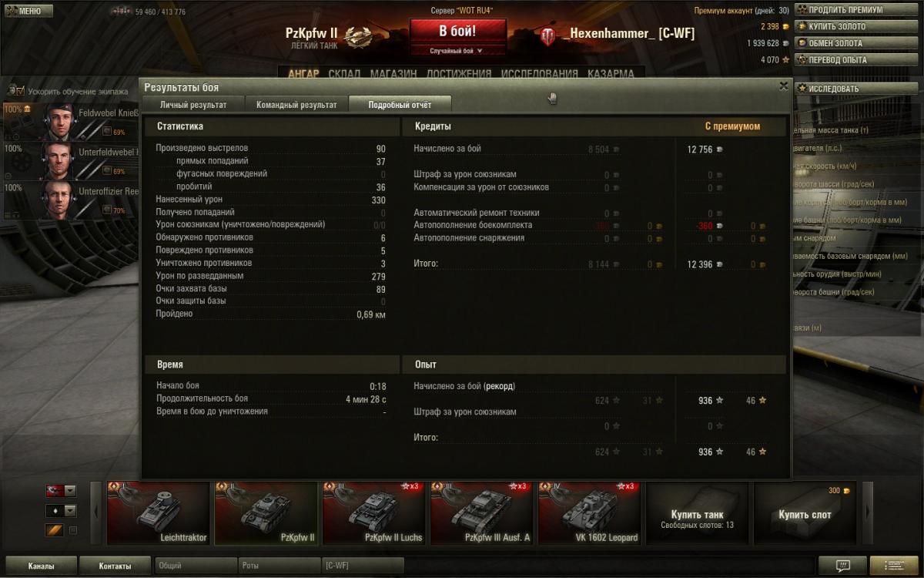Switch to the Командный результат tab
Image resolution: width=924 pixels, height=578 pixels.
296,105
